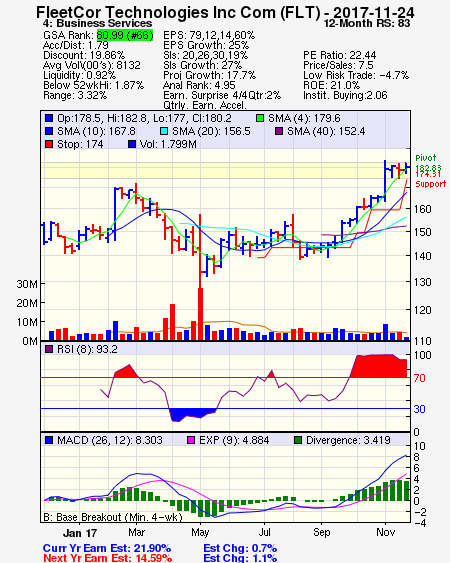Screen dimensions: 450x563
Task: Click the green highlighted GSA Rank value 80.99 (#66)
Action: (125, 35)
